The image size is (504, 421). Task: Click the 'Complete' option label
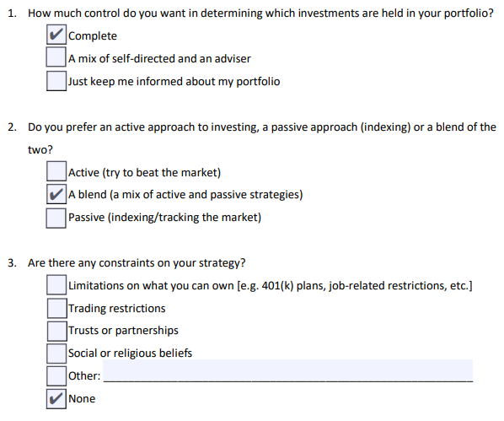pyautogui.click(x=93, y=36)
